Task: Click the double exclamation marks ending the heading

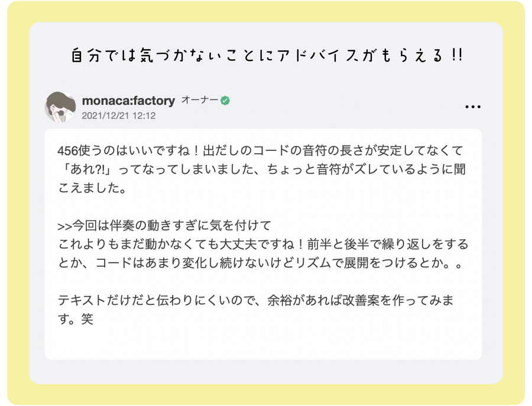Action: [x=457, y=55]
